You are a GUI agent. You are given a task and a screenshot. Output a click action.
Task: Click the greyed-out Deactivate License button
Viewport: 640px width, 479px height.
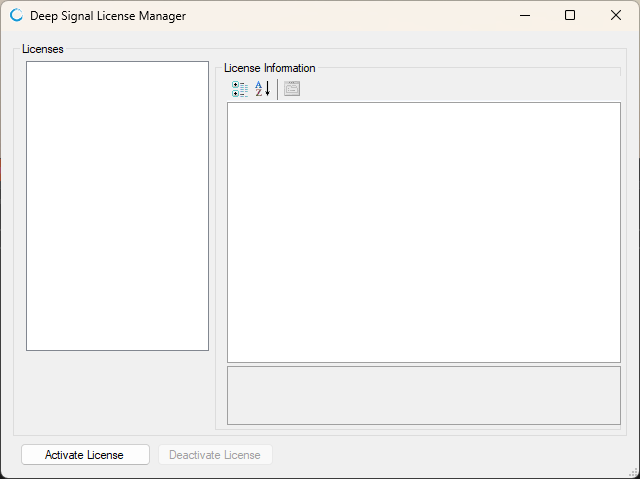point(215,455)
